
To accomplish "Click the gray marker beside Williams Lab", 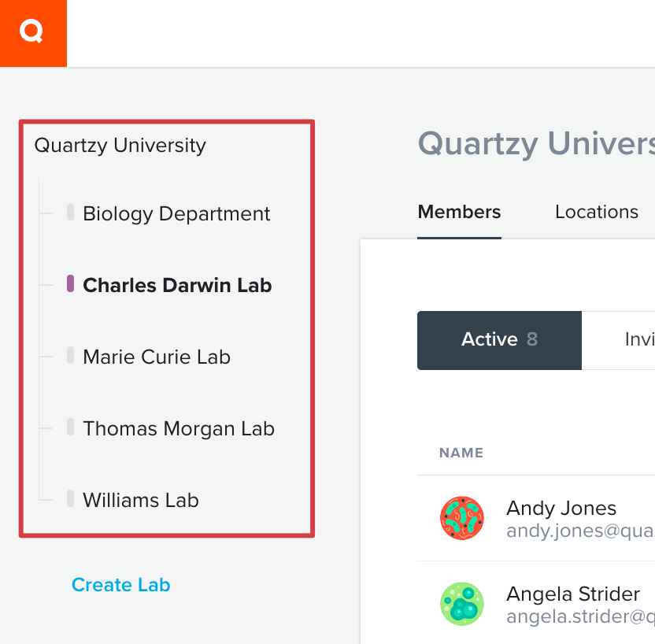I will (x=70, y=498).
